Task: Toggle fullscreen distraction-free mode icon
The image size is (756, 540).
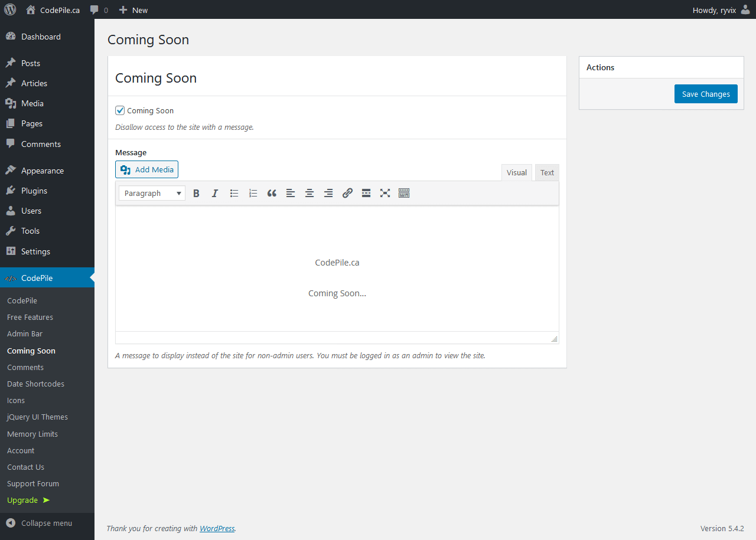Action: (x=385, y=193)
